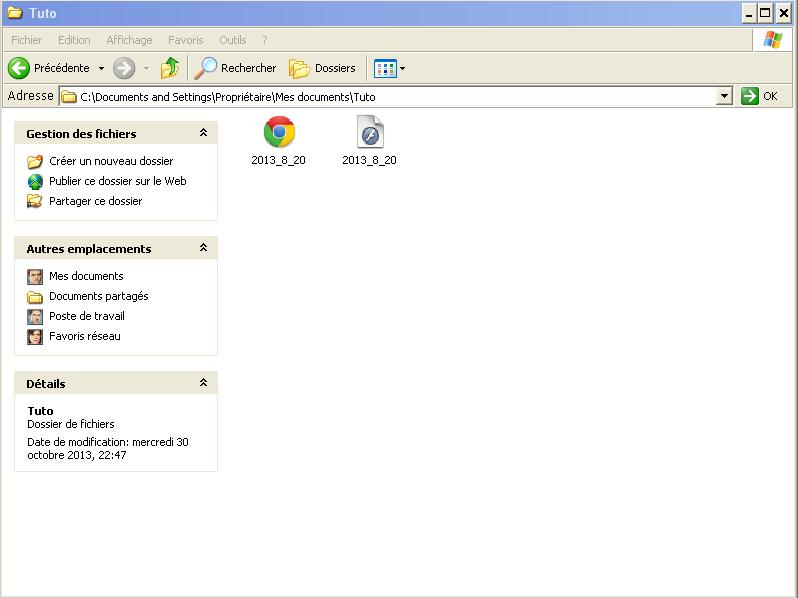Click Créer un nouveau dossier
798x598 pixels.
110,161
